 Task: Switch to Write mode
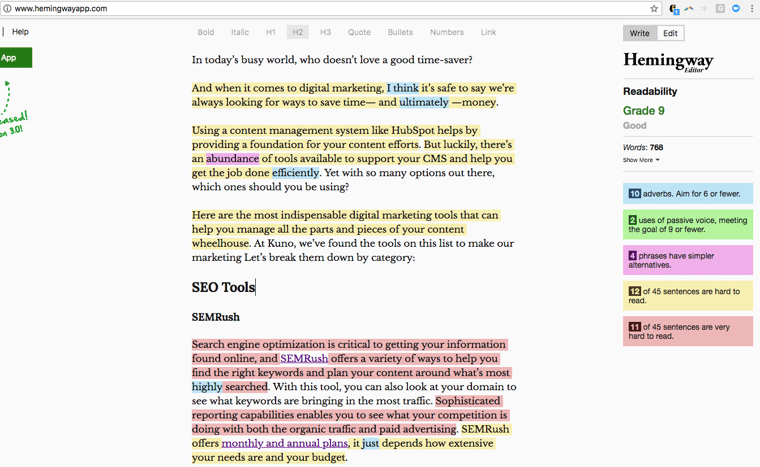(x=639, y=33)
